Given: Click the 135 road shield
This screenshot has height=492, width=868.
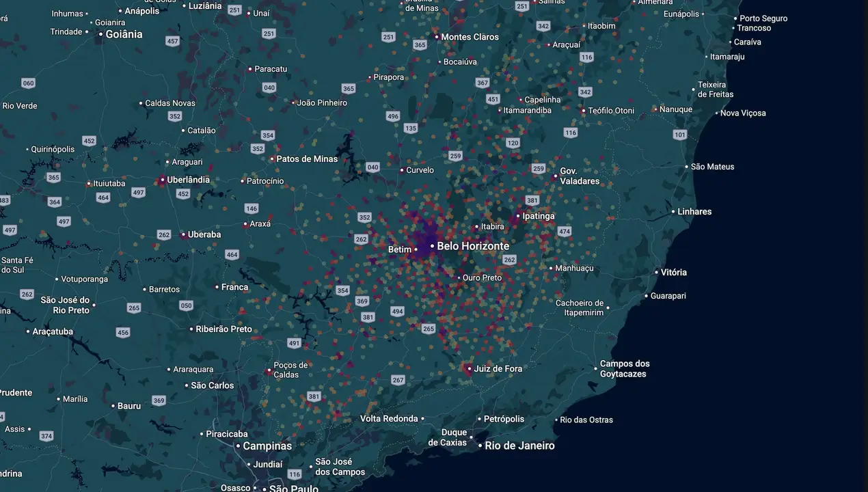Looking at the screenshot, I should 410,128.
